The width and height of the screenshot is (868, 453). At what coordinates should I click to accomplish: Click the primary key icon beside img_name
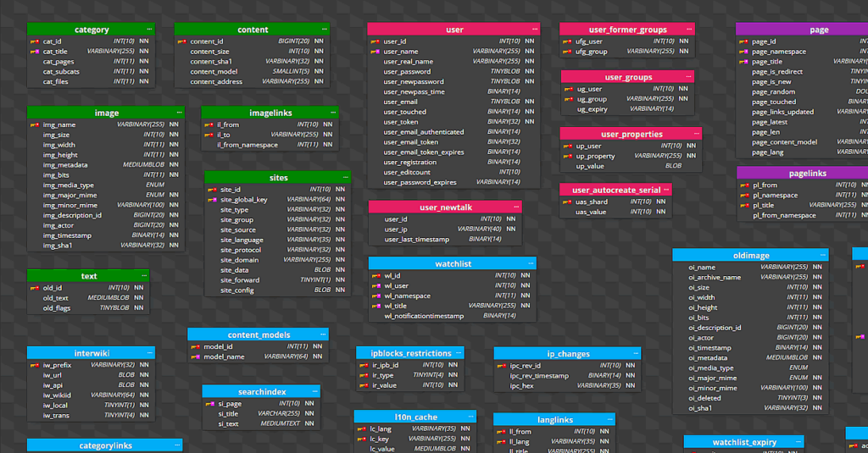pyautogui.click(x=35, y=124)
